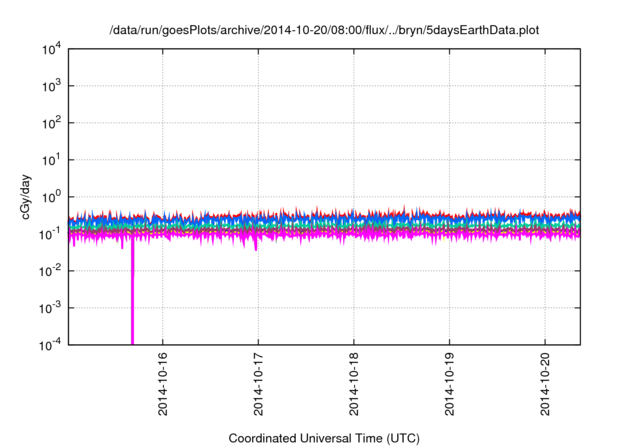640x448 pixels.
Task: Click the magenta vertical dropout spike
Action: coord(132,300)
